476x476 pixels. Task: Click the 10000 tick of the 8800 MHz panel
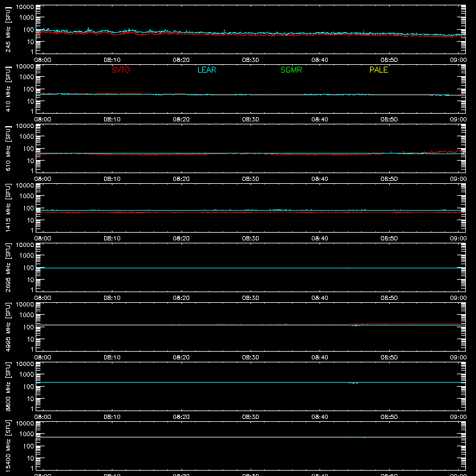(x=25, y=364)
